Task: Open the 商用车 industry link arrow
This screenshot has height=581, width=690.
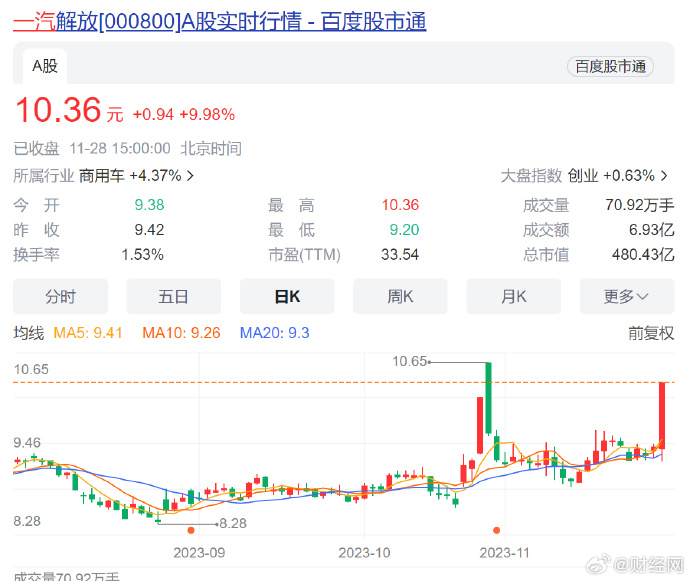Action: 190,176
